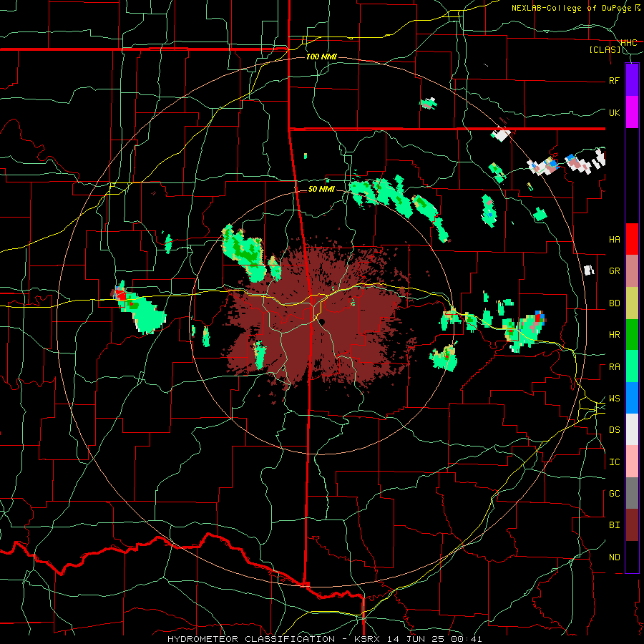
Task: Click the BI legend label
Action: [x=615, y=525]
